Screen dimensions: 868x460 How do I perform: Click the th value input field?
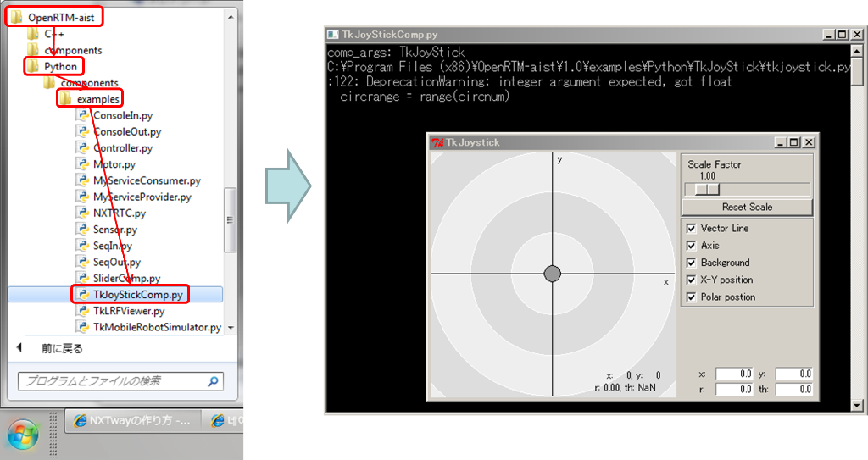793,389
